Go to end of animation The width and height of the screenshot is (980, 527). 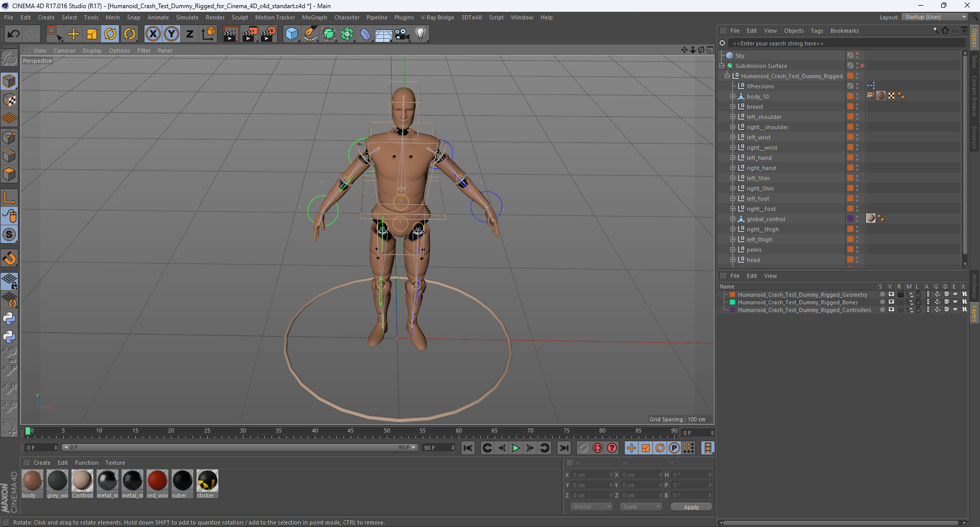pos(563,448)
